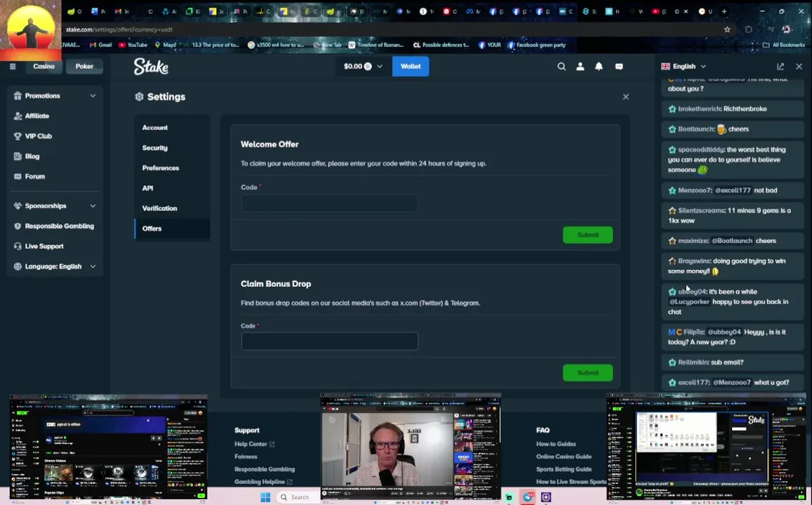812x505 pixels.
Task: Switch to the Poker tab
Action: [x=84, y=66]
